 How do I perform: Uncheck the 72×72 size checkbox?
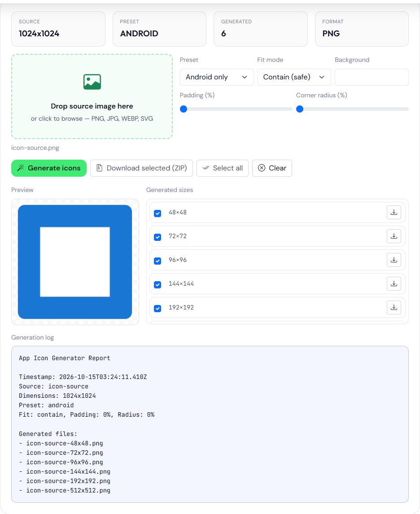157,237
